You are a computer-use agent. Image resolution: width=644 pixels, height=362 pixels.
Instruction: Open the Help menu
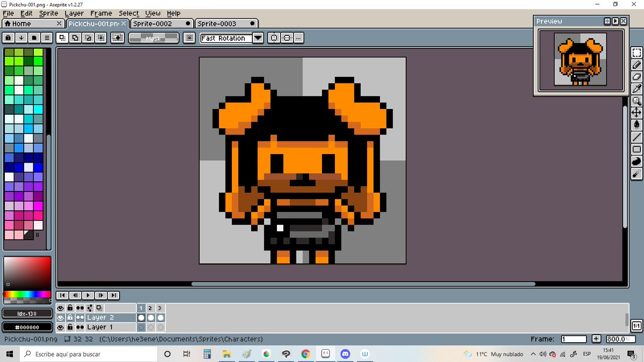[x=174, y=13]
